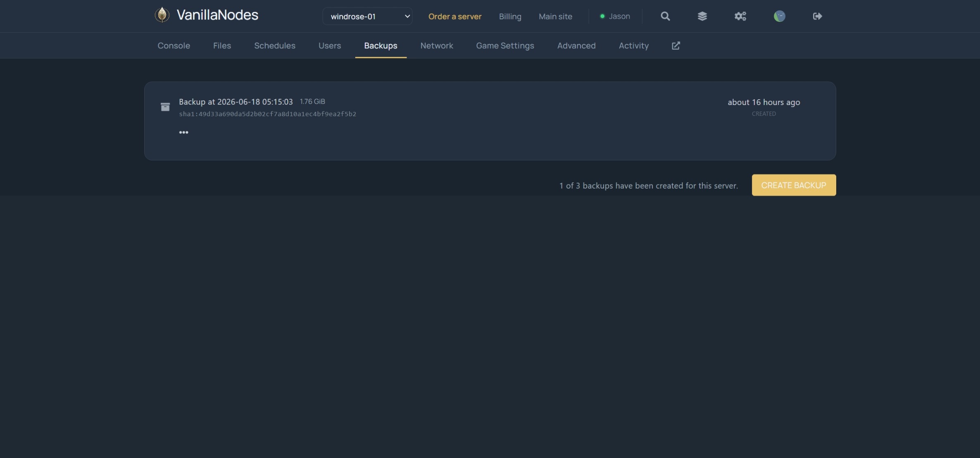The image size is (980, 458).
Task: Open the windrose-01 server selector dropdown
Action: [x=367, y=16]
